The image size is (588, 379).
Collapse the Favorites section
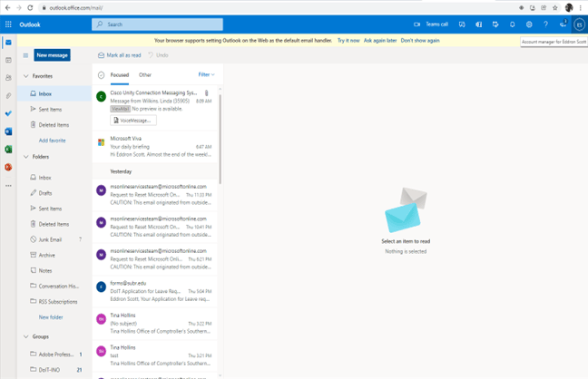coord(26,76)
